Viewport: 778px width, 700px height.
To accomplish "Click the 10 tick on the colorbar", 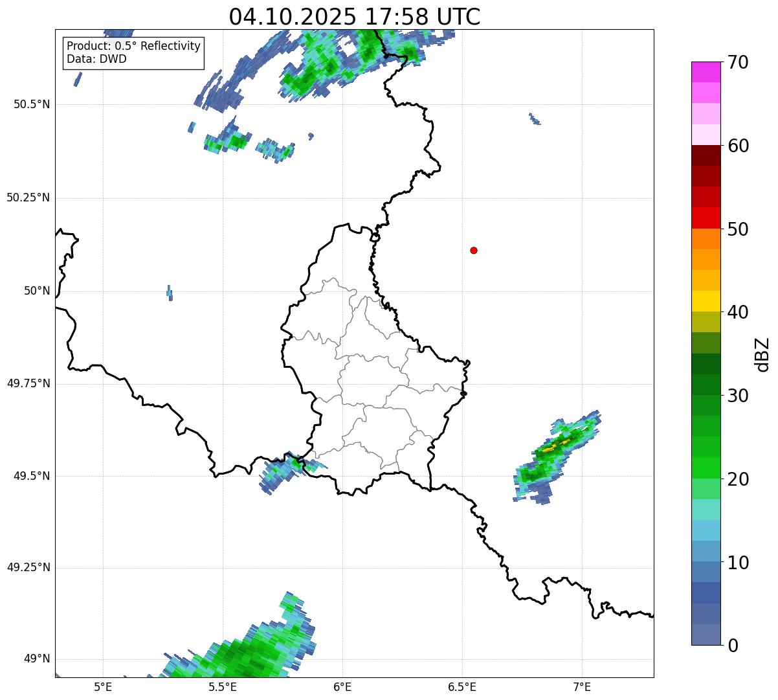I will 738,562.
